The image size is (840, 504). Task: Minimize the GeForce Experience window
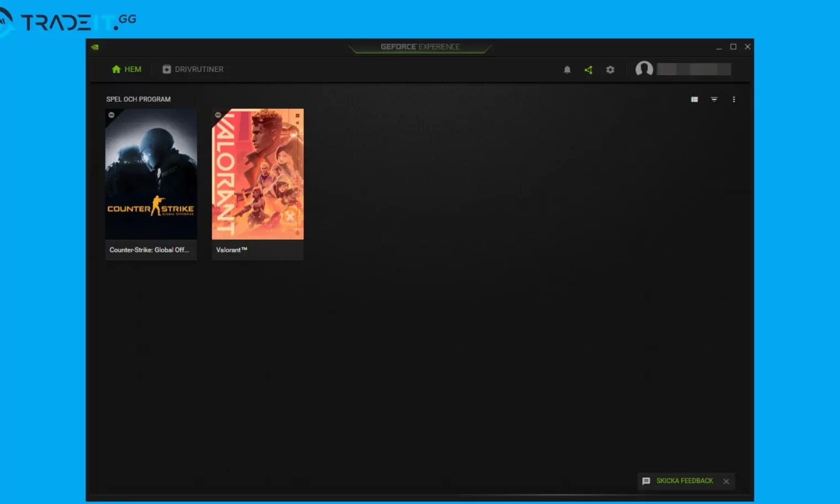[x=719, y=47]
